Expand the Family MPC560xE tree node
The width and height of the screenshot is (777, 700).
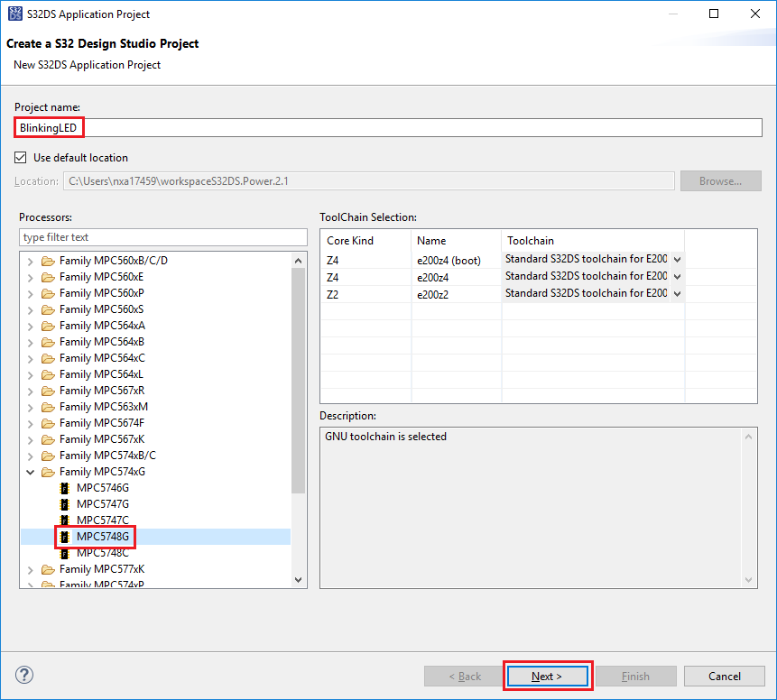coord(30,278)
